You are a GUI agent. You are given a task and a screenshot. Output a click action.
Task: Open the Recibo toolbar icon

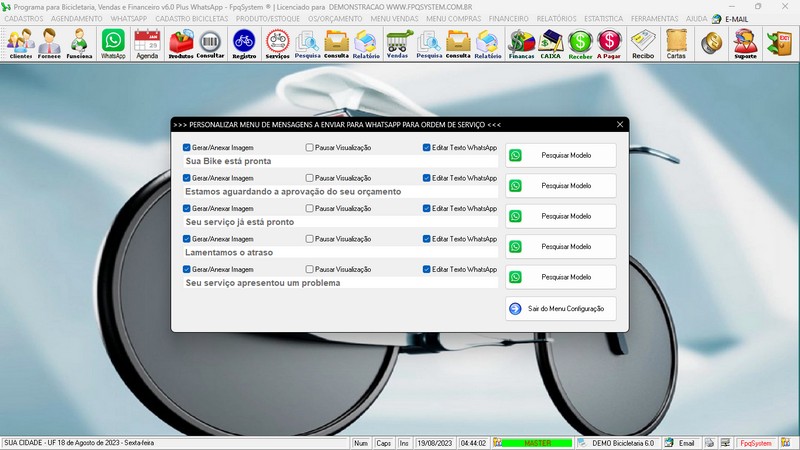(x=643, y=43)
